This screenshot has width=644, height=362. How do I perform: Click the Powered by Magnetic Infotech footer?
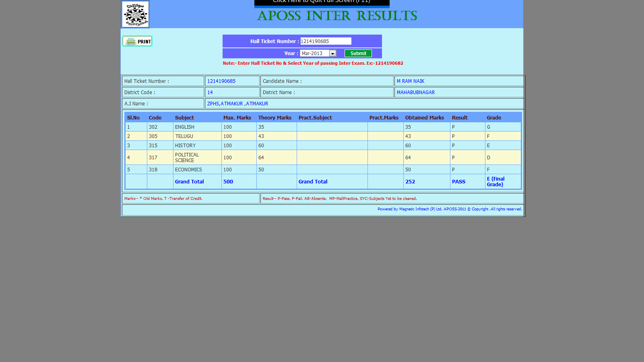click(x=450, y=209)
